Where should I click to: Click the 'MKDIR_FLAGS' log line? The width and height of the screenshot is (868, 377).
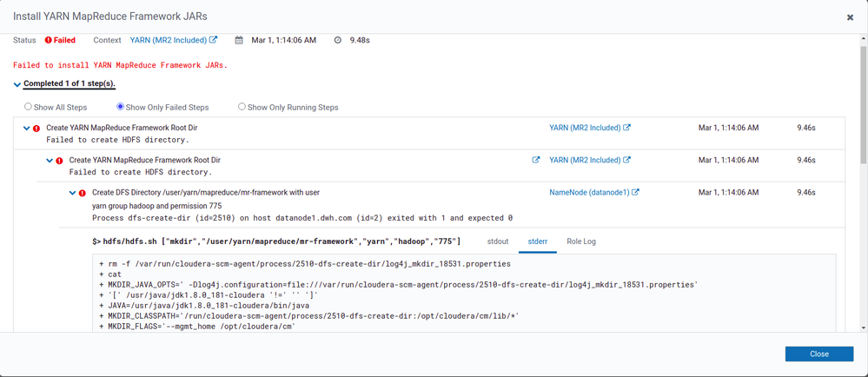pyautogui.click(x=197, y=327)
